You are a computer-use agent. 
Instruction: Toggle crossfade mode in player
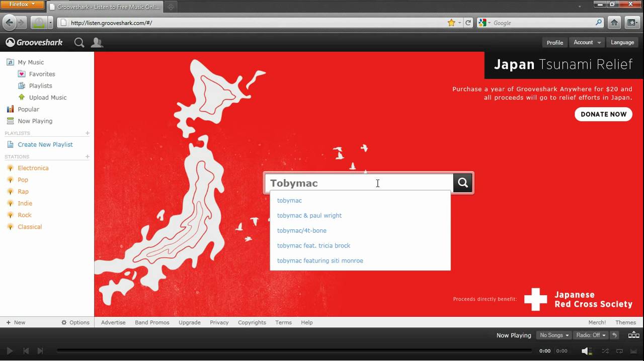pyautogui.click(x=634, y=351)
